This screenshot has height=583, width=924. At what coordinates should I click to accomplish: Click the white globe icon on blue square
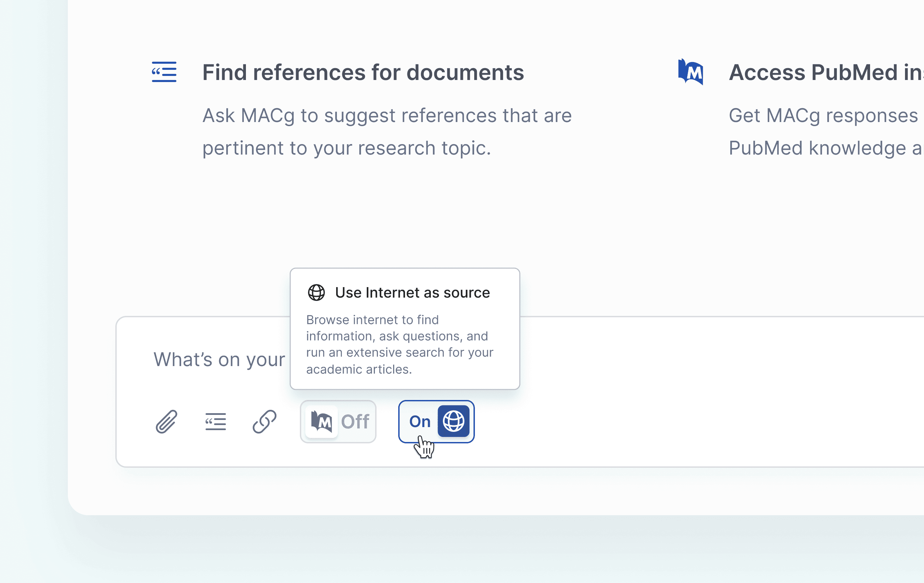pos(454,421)
